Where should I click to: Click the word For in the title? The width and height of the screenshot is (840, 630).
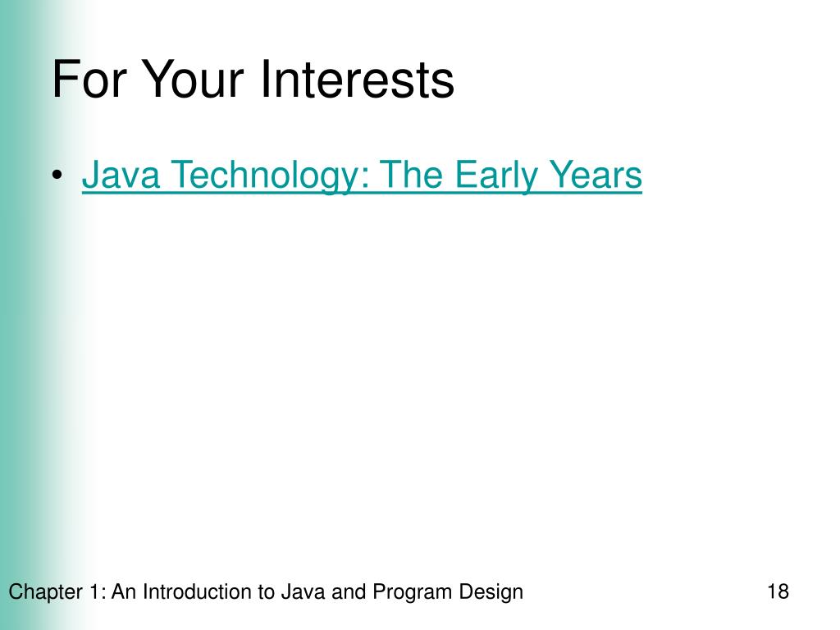[89, 80]
